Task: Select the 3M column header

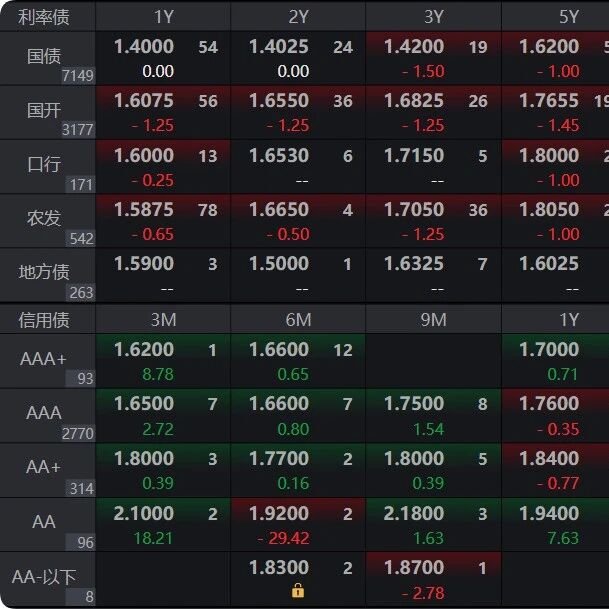Action: click(x=164, y=320)
